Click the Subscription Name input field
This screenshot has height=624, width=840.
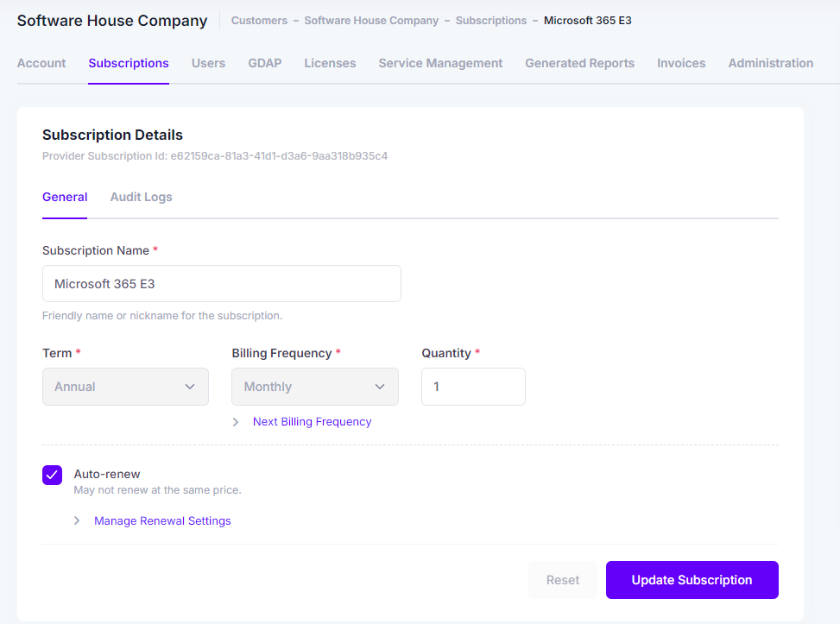click(x=222, y=283)
